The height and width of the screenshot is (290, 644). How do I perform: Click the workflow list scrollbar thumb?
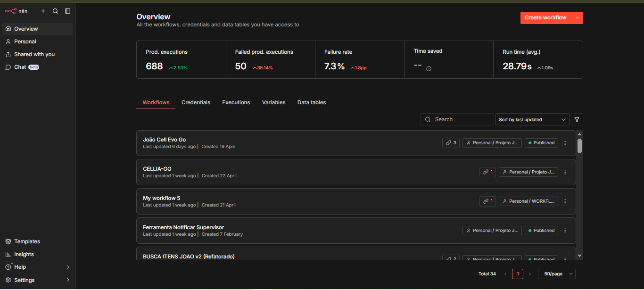[x=579, y=146]
